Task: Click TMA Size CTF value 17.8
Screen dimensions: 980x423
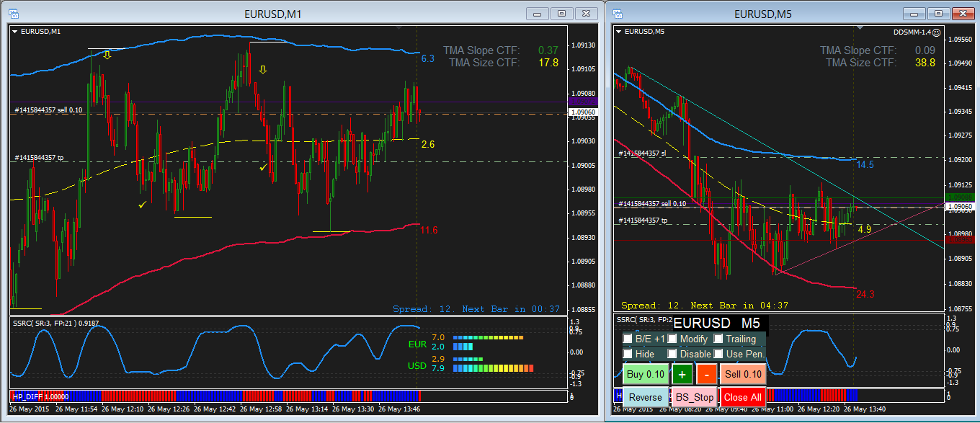Action: tap(548, 63)
